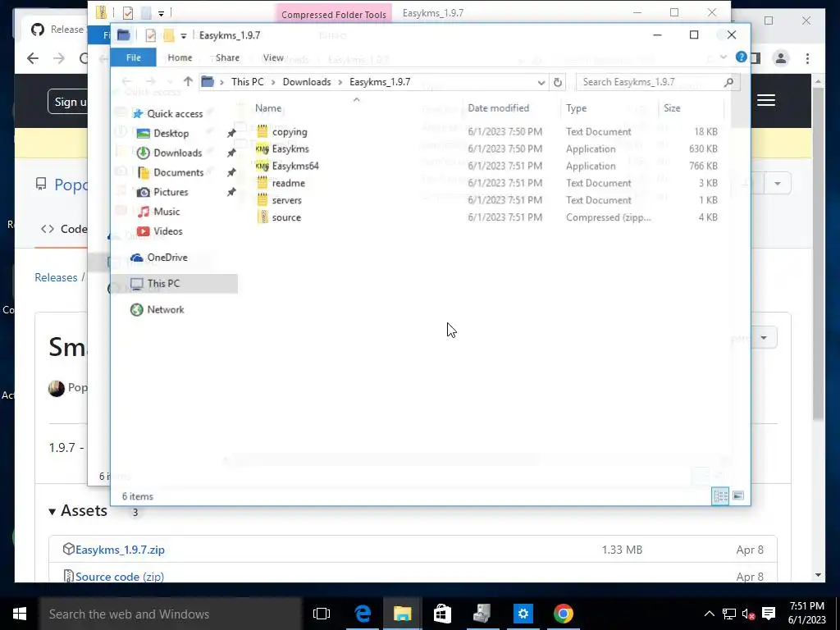Viewport: 840px width, 630px height.
Task: Click the Up one level arrow
Action: pos(188,82)
